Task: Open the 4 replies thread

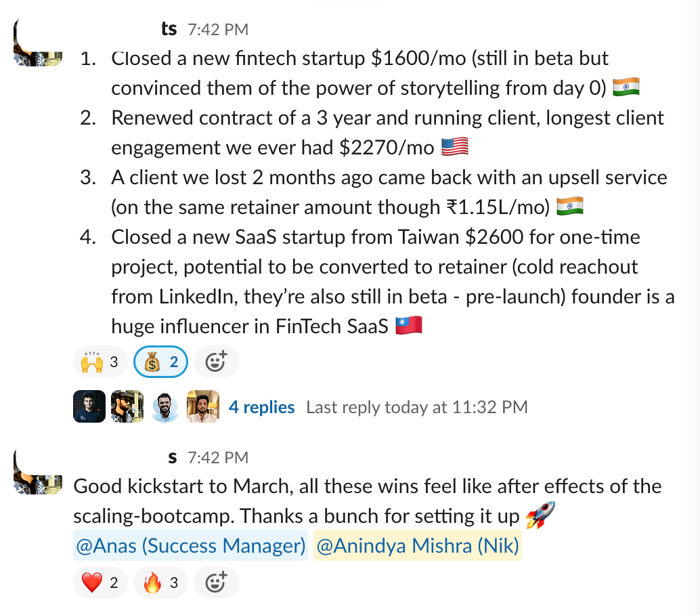Action: (261, 407)
